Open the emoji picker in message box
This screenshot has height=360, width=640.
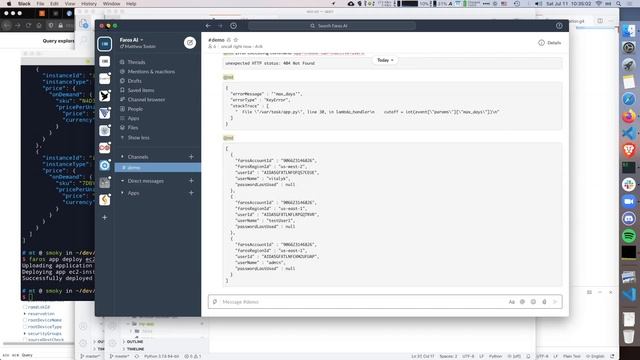pos(533,302)
